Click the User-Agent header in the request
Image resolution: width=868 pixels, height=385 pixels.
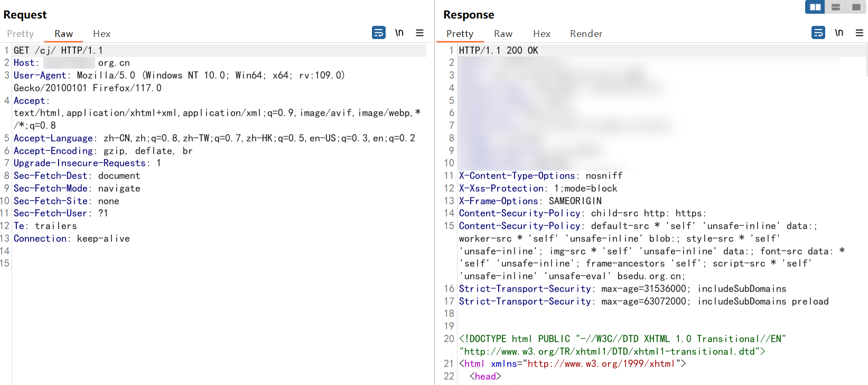[x=40, y=76]
